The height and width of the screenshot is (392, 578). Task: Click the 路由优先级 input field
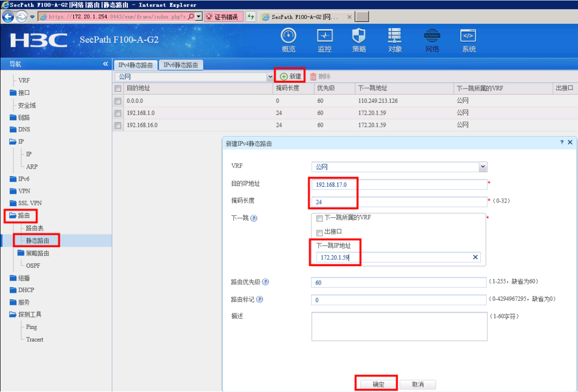(399, 283)
